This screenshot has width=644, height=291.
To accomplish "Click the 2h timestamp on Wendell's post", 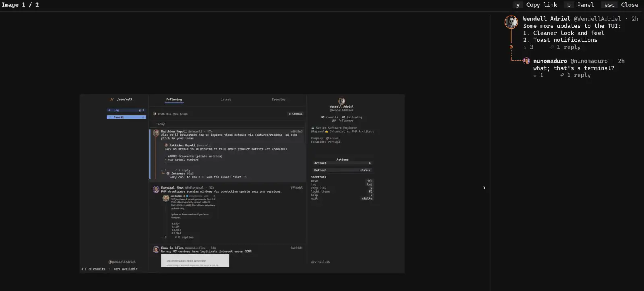I will [635, 19].
